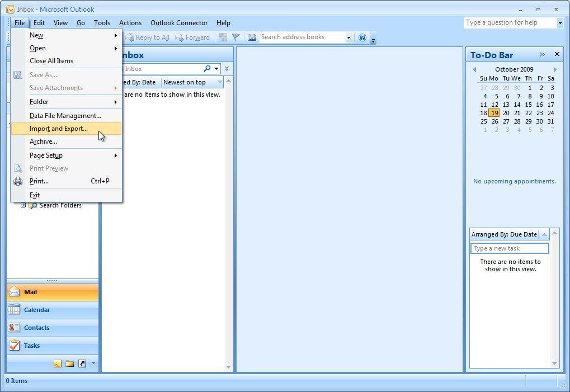Click the Newest on top sort header
Viewport: 570px width, 392px height.
[x=192, y=82]
